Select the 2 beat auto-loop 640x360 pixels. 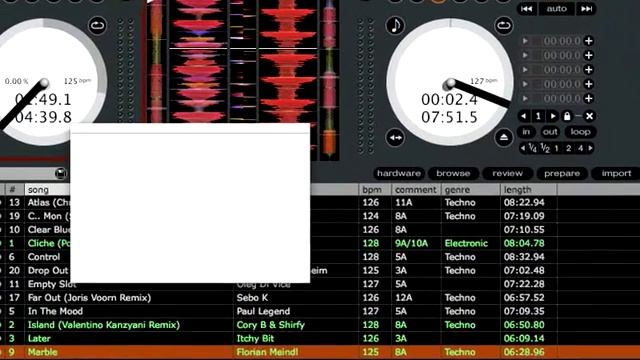[x=568, y=149]
